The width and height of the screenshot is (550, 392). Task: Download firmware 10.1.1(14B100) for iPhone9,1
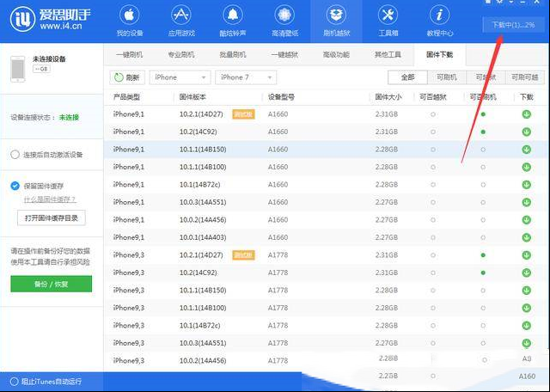coord(526,167)
